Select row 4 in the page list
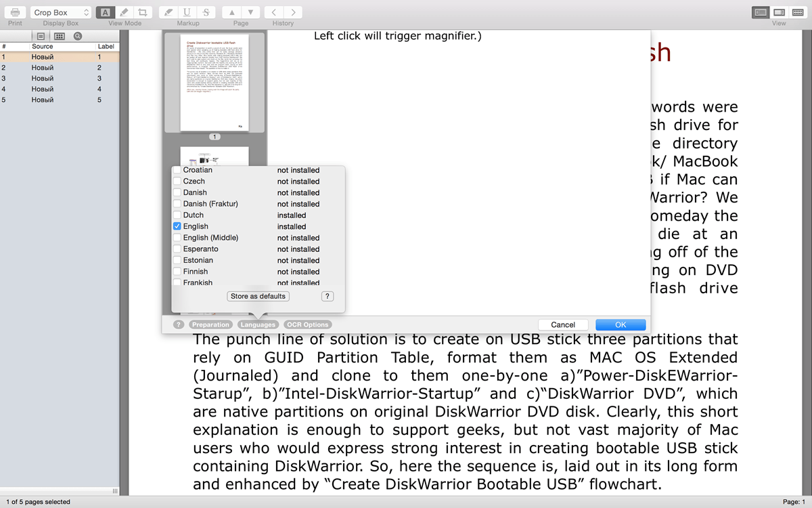This screenshot has width=812, height=508. click(60, 89)
